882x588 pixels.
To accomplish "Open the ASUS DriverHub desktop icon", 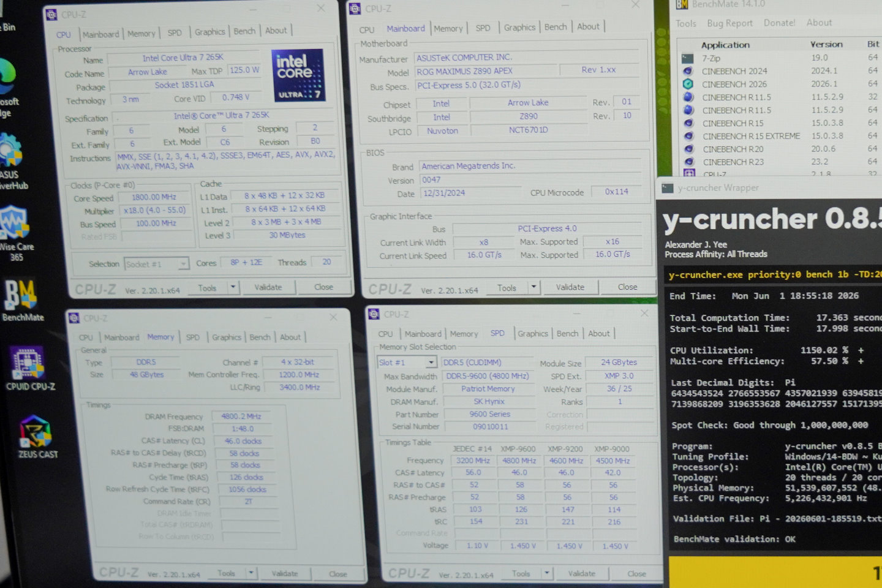I will (x=10, y=151).
